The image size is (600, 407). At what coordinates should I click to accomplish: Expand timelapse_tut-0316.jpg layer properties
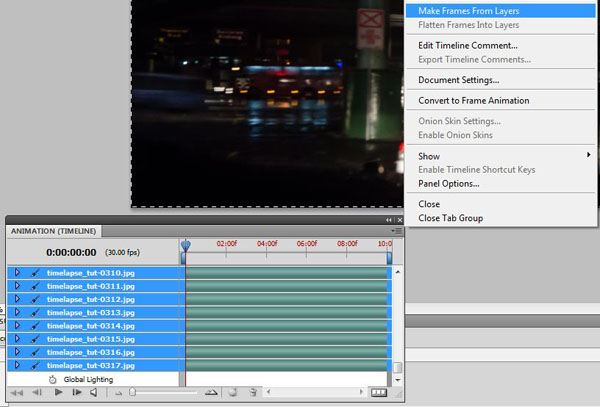17,352
